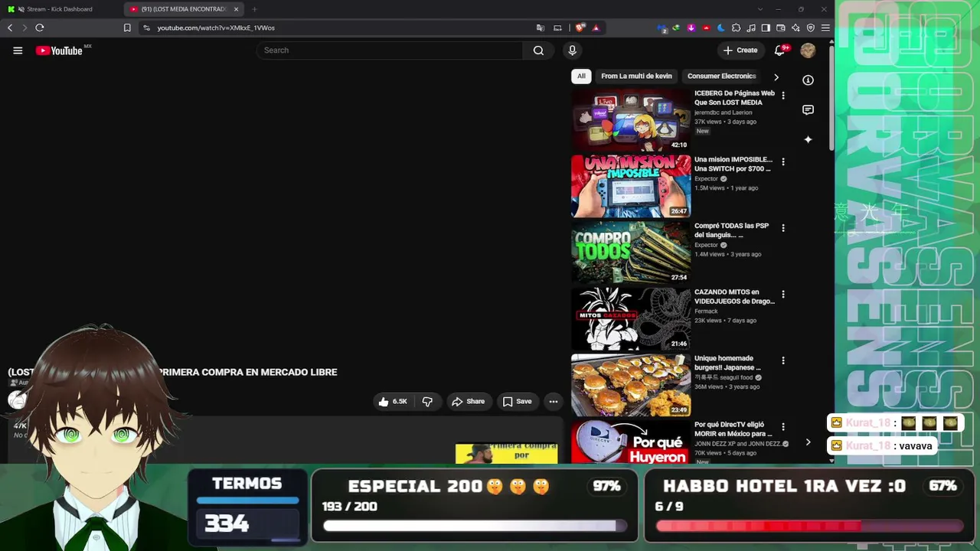Viewport: 980px width, 551px height.
Task: Bookmark this page in the browser
Action: tap(127, 28)
